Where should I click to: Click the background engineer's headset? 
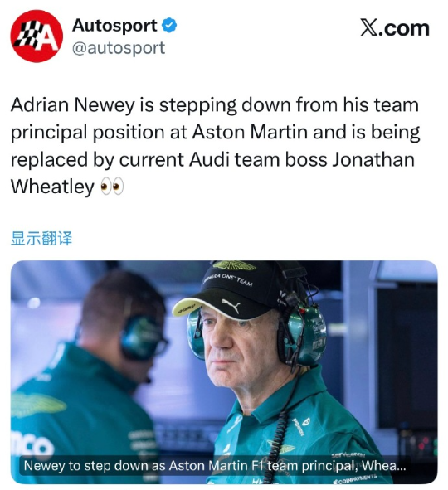point(141,337)
